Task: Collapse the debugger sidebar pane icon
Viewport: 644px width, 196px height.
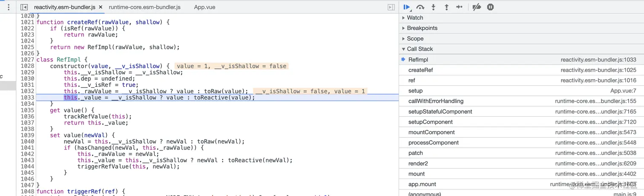Action: [x=391, y=7]
